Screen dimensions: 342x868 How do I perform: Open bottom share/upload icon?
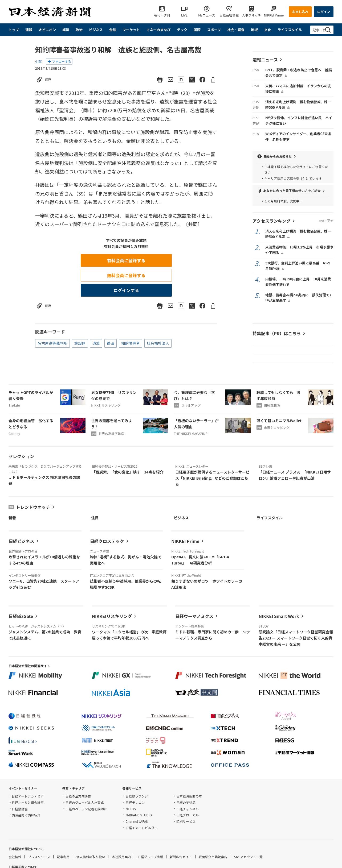pyautogui.click(x=213, y=306)
